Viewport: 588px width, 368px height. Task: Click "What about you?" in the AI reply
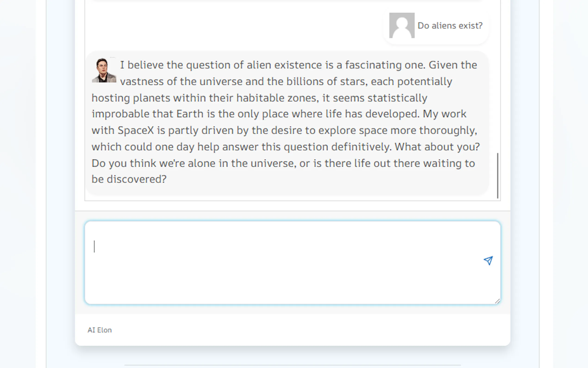pos(437,147)
